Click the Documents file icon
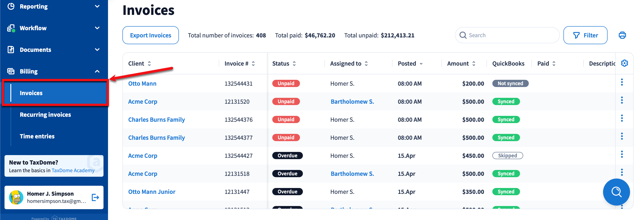Screen dimensions: 644x220 click(x=11, y=50)
